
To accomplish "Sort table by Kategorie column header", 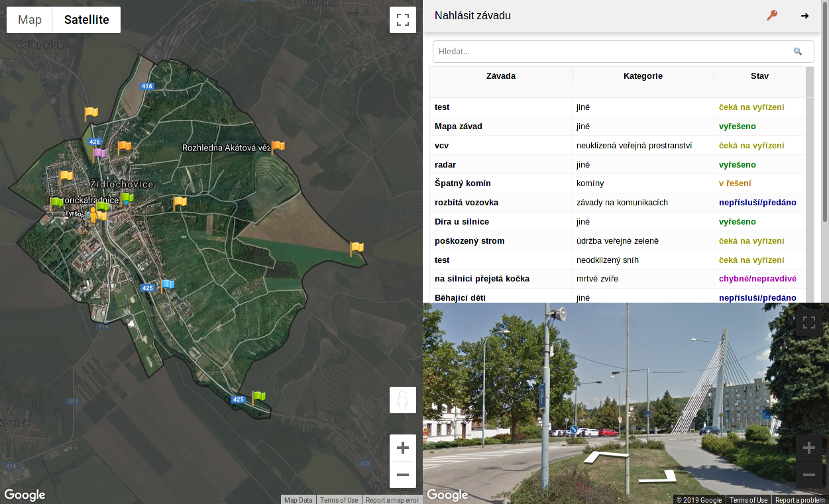I will coord(643,76).
